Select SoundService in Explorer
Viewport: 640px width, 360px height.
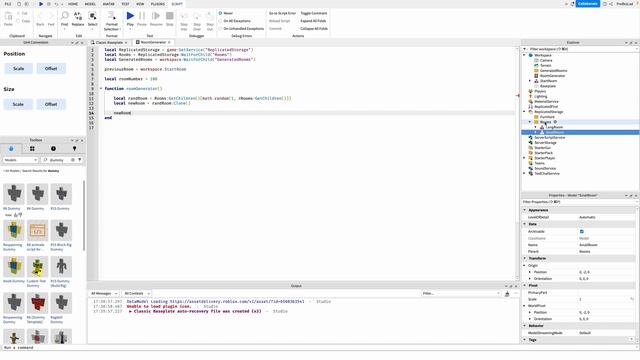coord(545,168)
